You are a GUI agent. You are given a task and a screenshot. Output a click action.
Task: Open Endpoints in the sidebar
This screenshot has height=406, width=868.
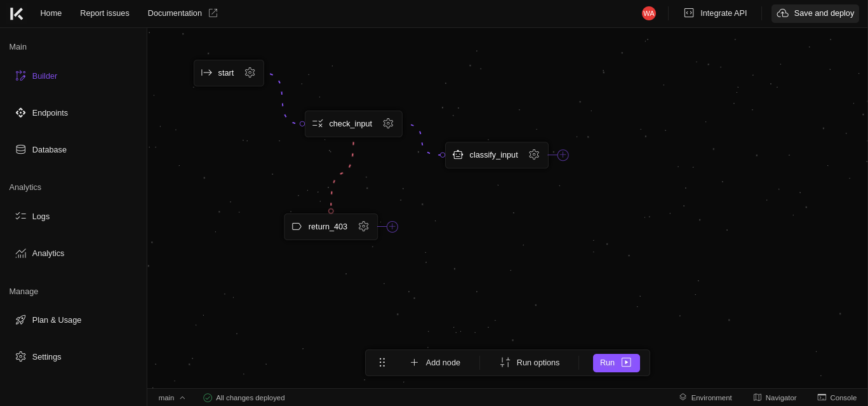point(50,113)
